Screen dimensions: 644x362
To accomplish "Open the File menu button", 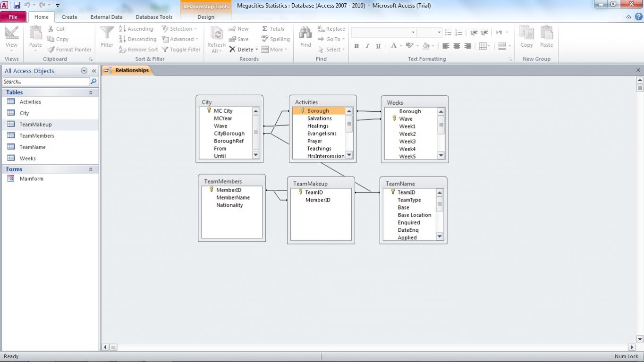I will (13, 17).
